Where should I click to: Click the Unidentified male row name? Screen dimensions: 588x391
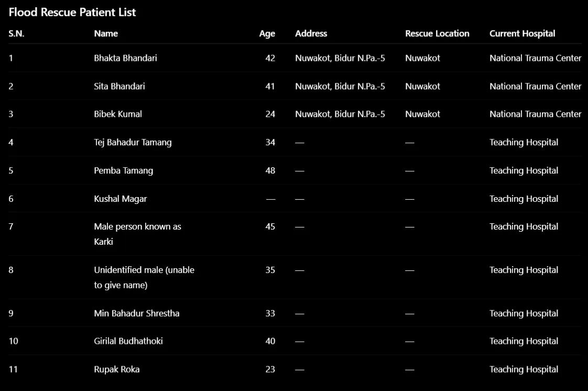point(144,277)
